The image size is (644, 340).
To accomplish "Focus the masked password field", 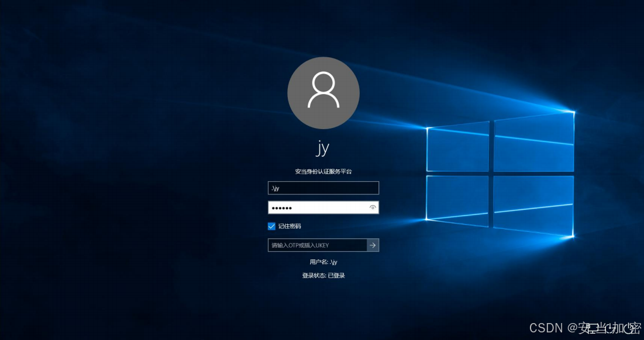I will click(323, 207).
